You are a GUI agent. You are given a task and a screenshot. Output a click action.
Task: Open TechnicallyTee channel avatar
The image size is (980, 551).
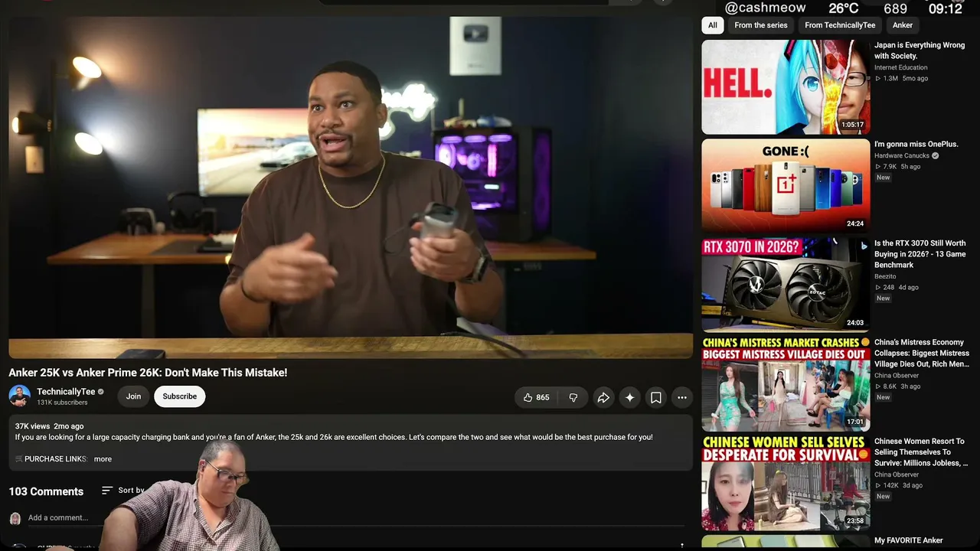19,396
